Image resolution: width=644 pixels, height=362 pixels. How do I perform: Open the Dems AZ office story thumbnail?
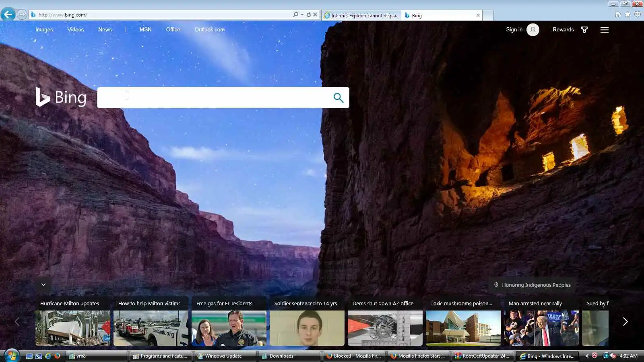pyautogui.click(x=385, y=328)
